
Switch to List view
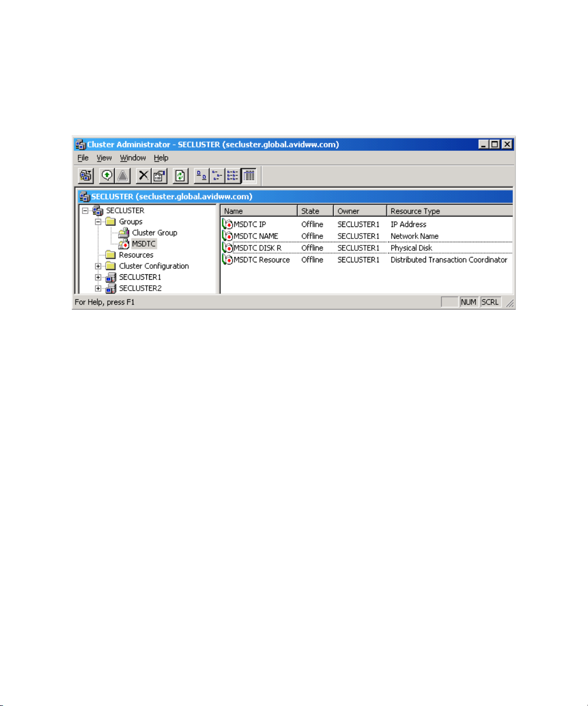[233, 176]
